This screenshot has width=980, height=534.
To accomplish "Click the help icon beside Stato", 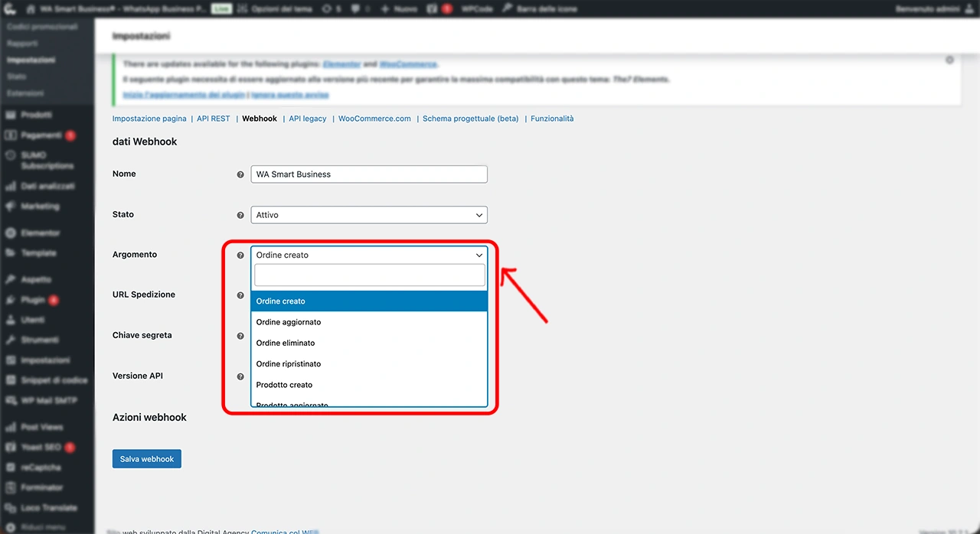I will [x=240, y=215].
